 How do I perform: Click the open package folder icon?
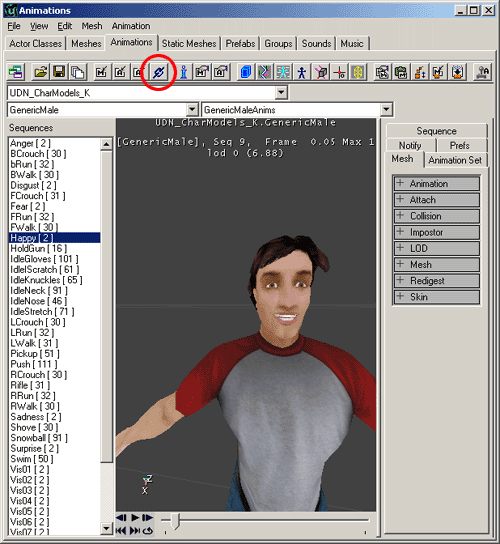tap(41, 72)
